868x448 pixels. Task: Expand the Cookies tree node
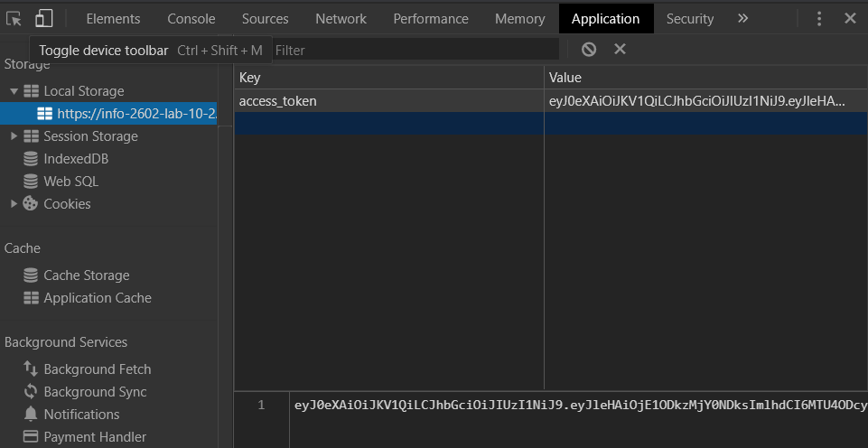pyautogui.click(x=14, y=204)
